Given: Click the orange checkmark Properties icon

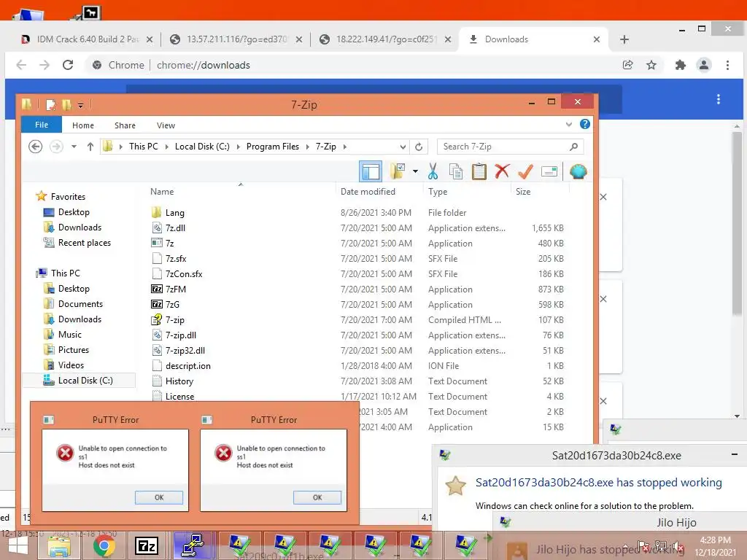Looking at the screenshot, I should point(525,171).
